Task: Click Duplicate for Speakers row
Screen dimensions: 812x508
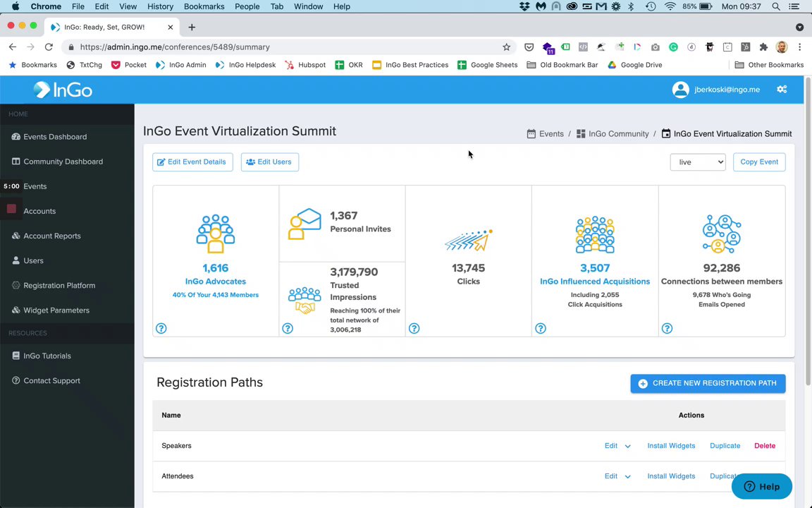Action: click(x=725, y=446)
